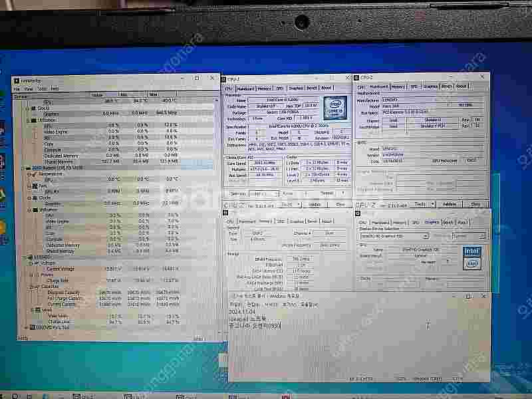Screen dimensions: 532x399
Task: Collapse the Temperatures node in HWMonitor
Action: point(29,174)
